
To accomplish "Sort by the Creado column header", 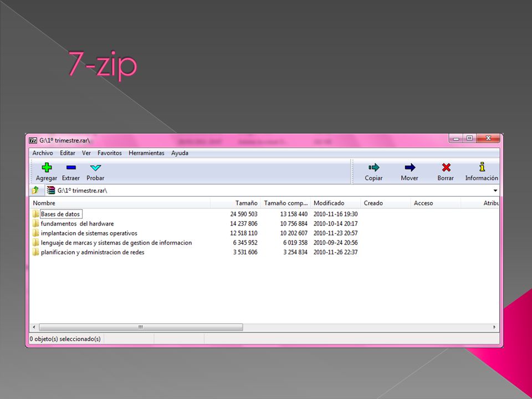I will (386, 203).
